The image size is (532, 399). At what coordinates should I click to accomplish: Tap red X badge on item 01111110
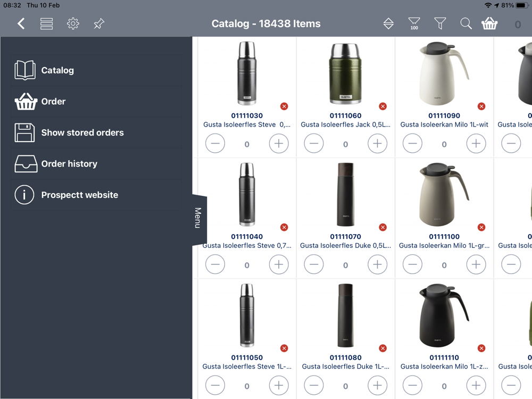tap(481, 348)
